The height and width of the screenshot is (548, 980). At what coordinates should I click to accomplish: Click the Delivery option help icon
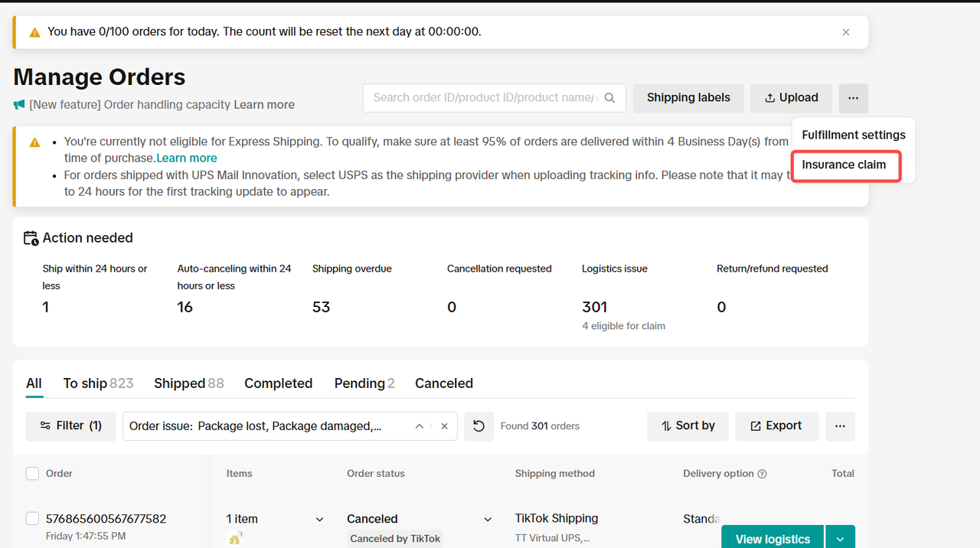[762, 474]
